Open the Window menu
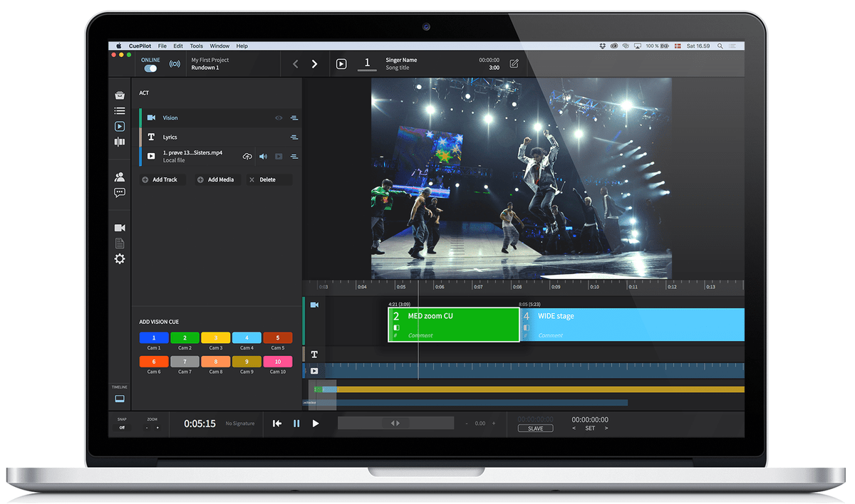855x504 pixels. click(x=219, y=46)
